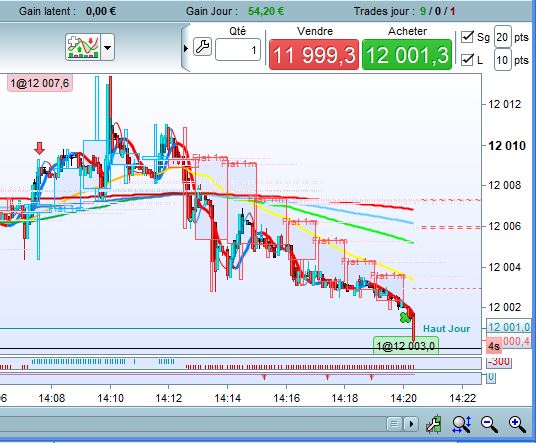The image size is (536, 443).
Task: Click the 14:10 time axis label
Action: point(110,398)
